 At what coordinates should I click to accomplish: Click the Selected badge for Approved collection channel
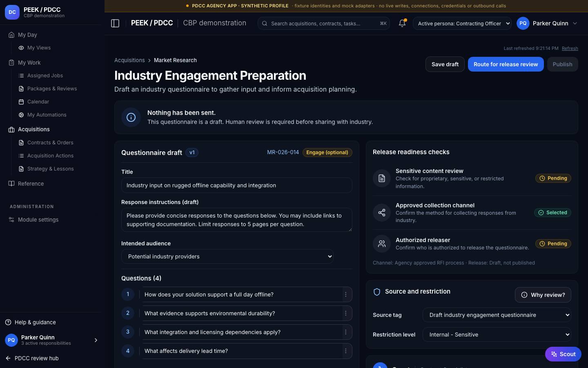pyautogui.click(x=553, y=213)
